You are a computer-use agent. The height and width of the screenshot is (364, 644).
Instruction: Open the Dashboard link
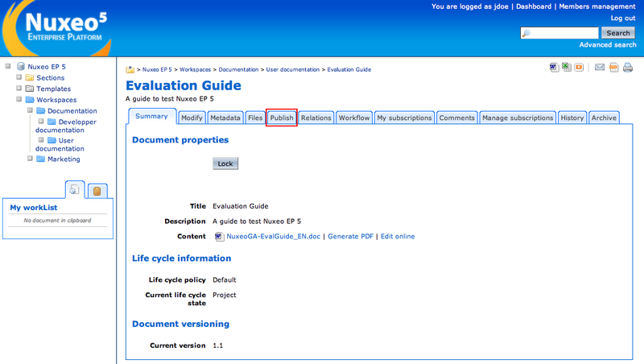pyautogui.click(x=534, y=6)
